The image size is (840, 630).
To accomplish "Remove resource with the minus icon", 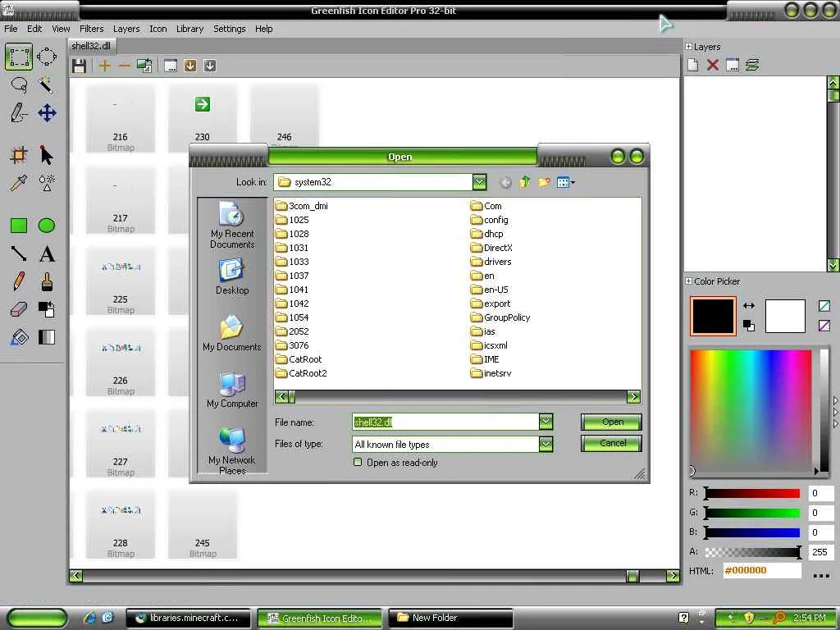I will pyautogui.click(x=125, y=66).
